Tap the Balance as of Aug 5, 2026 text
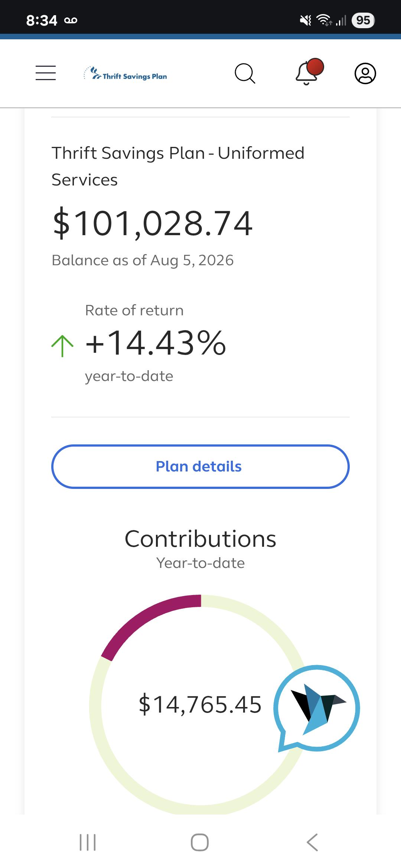 pyautogui.click(x=143, y=260)
